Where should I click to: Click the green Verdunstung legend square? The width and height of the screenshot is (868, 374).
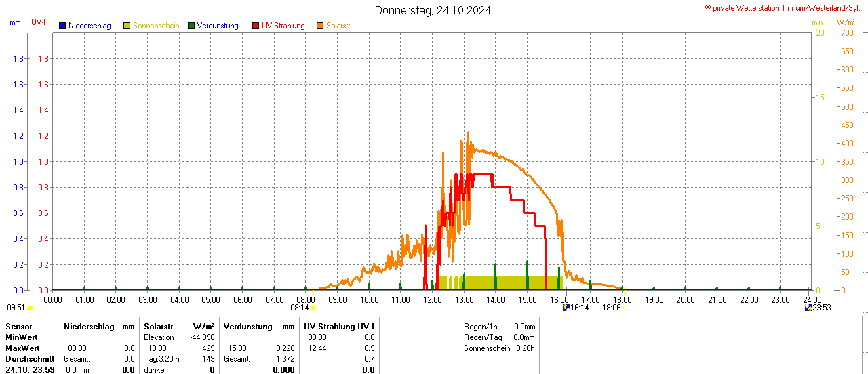[x=191, y=26]
